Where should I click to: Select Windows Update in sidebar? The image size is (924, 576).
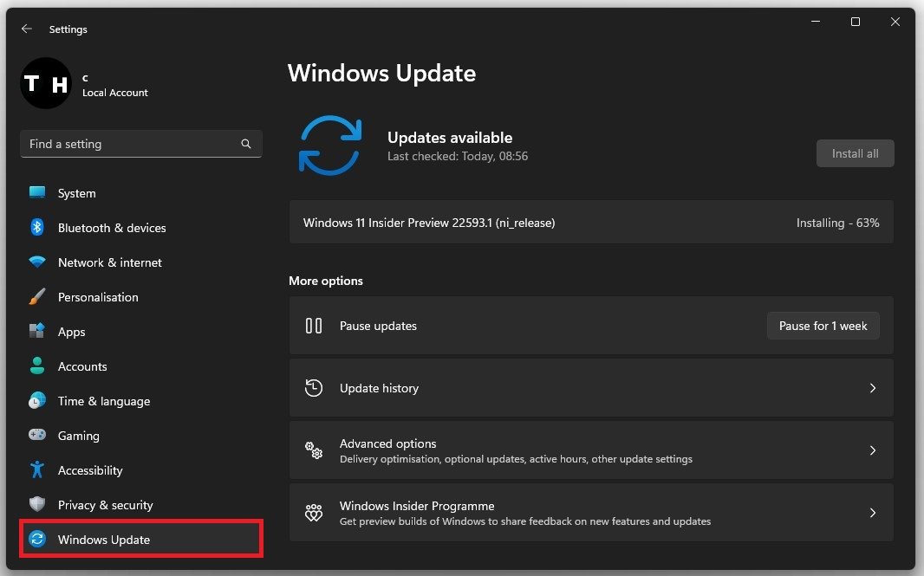[141, 539]
